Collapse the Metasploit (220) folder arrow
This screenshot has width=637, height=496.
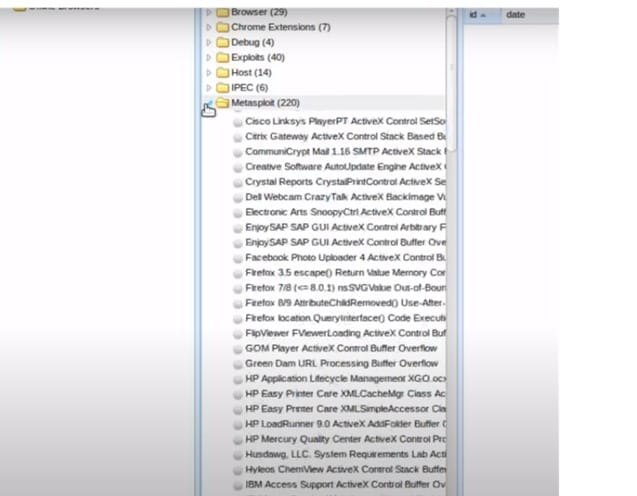click(x=209, y=103)
